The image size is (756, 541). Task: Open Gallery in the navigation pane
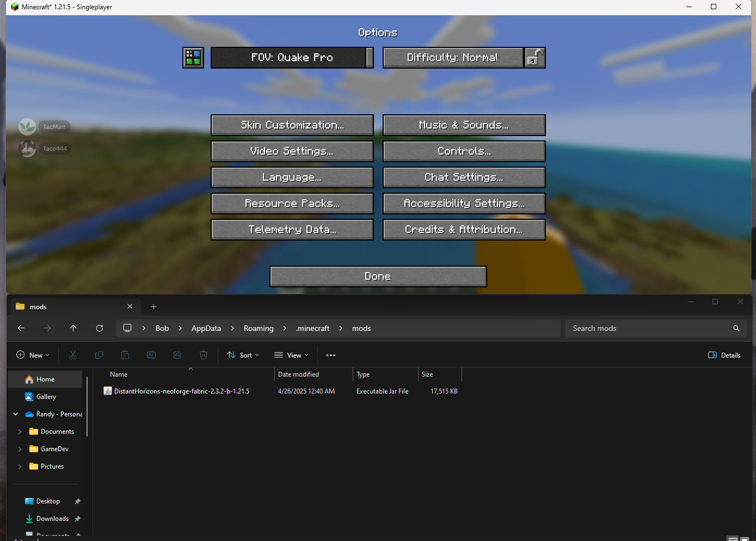[x=46, y=397]
